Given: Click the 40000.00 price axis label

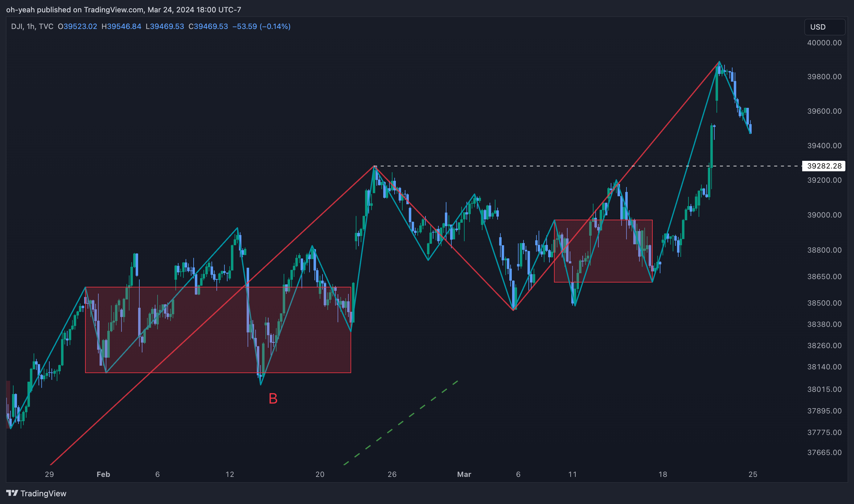Looking at the screenshot, I should pyautogui.click(x=824, y=43).
